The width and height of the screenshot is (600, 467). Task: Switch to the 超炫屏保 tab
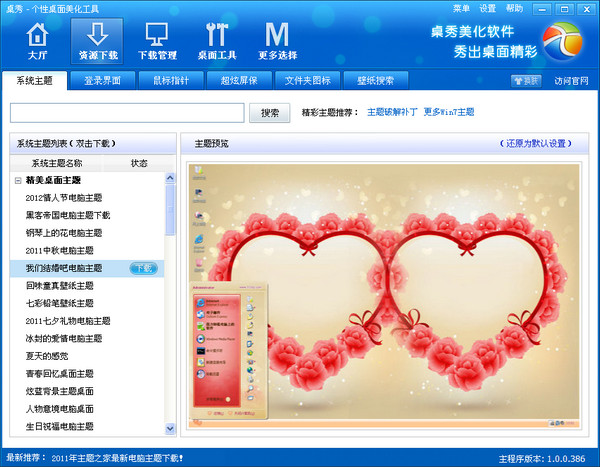239,80
